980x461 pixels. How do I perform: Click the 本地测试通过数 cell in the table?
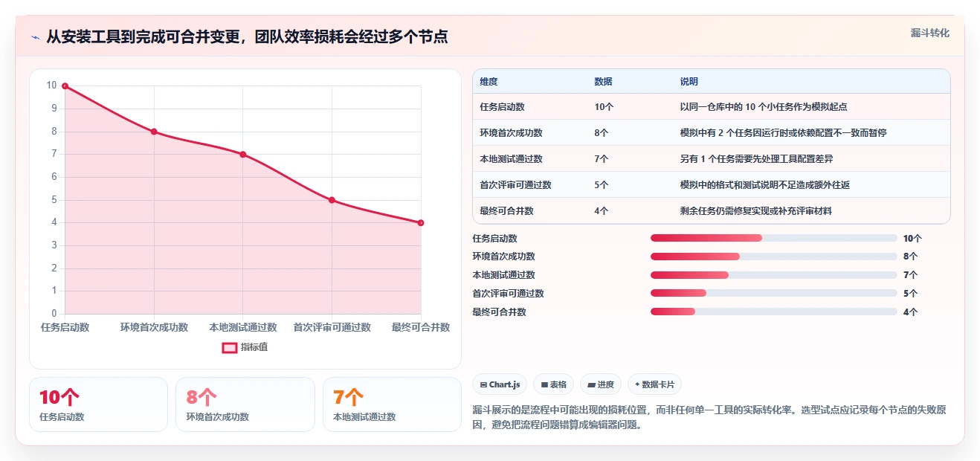click(x=512, y=159)
